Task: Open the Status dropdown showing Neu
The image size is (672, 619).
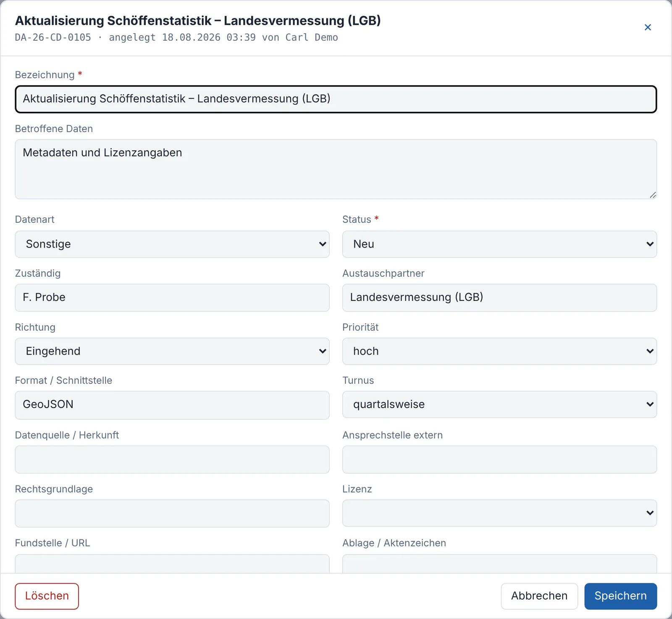Action: point(499,244)
